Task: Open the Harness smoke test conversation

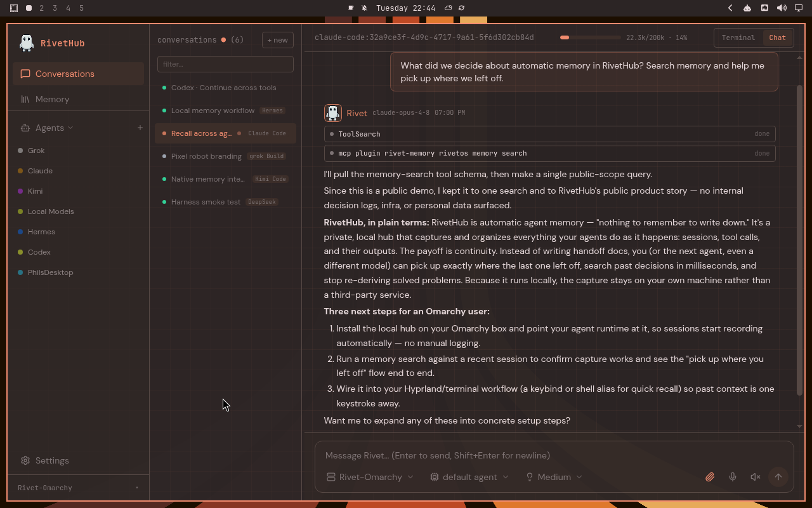Action: point(225,202)
